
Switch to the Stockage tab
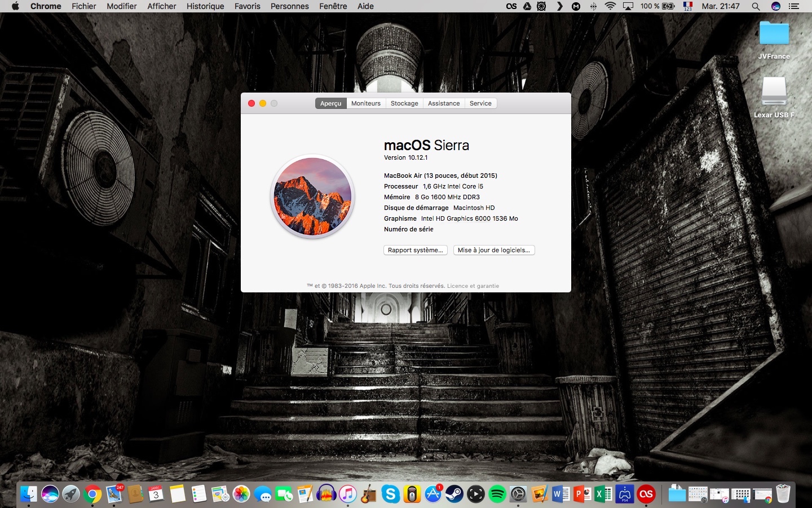pyautogui.click(x=404, y=103)
